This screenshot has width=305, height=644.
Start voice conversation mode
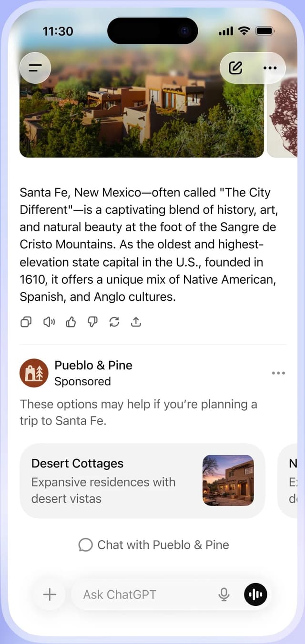click(x=255, y=594)
